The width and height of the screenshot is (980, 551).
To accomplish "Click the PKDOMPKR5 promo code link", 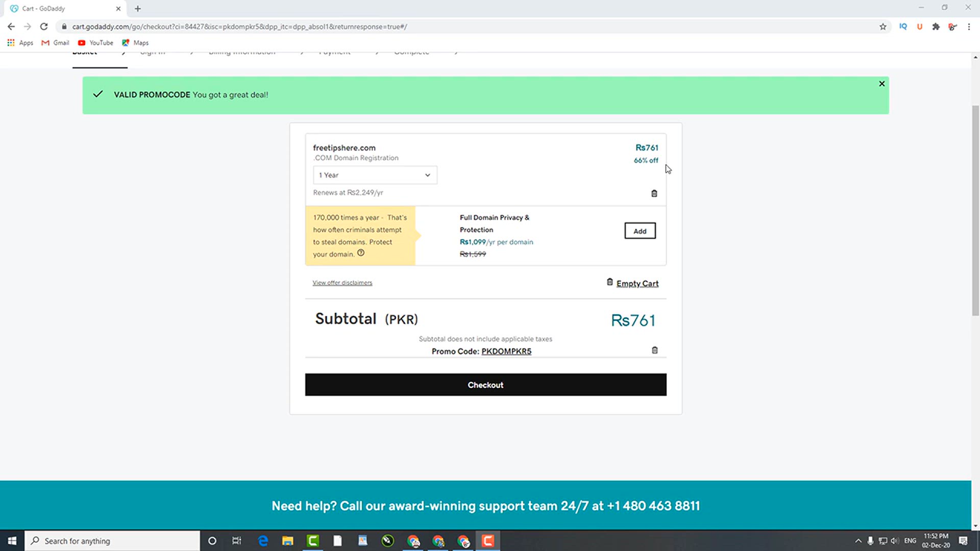I will click(x=506, y=351).
